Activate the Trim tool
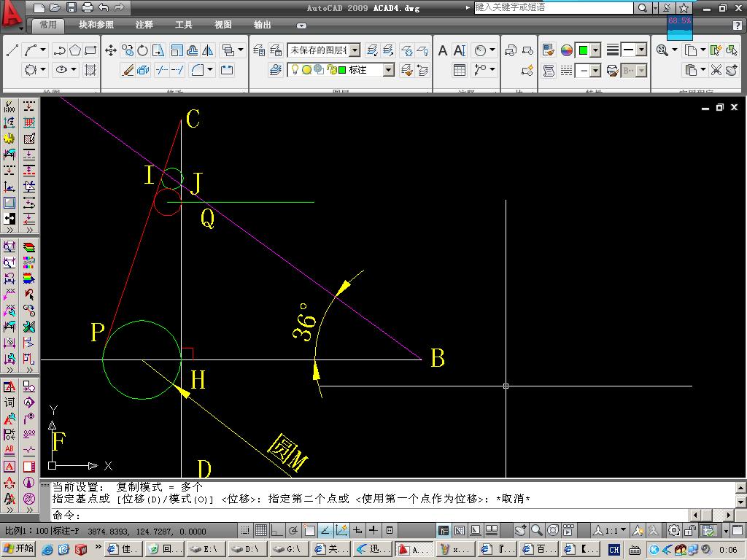 coord(161,71)
